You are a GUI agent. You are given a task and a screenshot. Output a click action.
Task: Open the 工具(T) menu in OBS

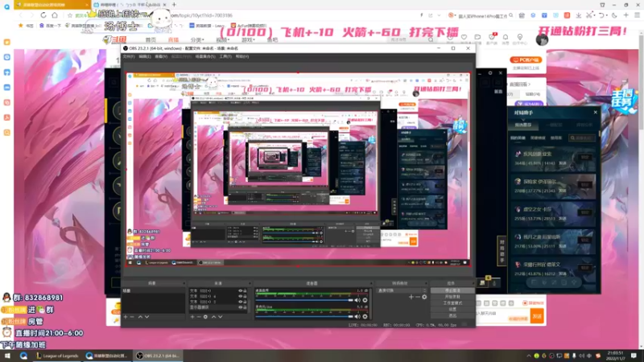pyautogui.click(x=225, y=56)
